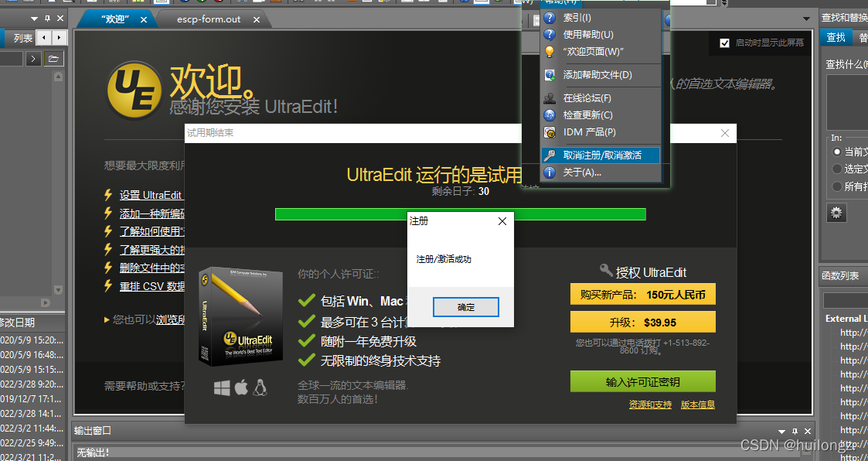The width and height of the screenshot is (868, 461).
Task: Select the 所有打 radio option
Action: tap(836, 186)
